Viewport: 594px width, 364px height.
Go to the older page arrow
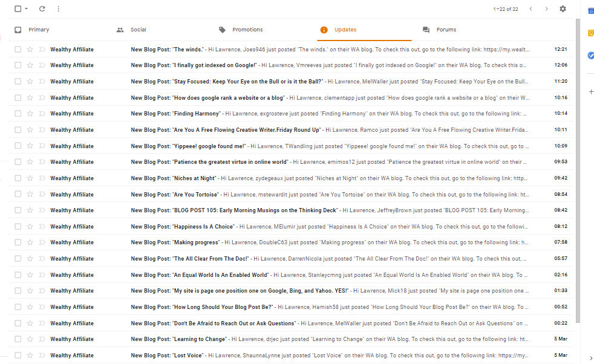point(546,8)
